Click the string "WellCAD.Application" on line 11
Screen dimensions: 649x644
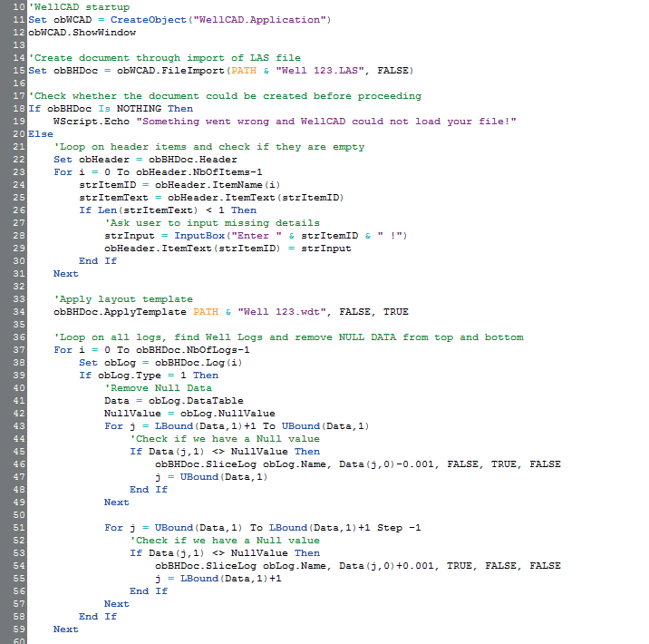[x=259, y=20]
